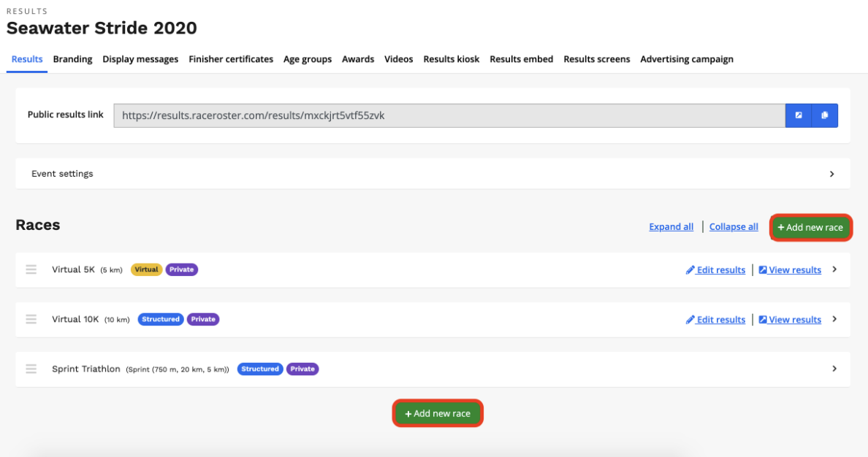Click Expand all link
This screenshot has width=868, height=457.
coord(671,227)
